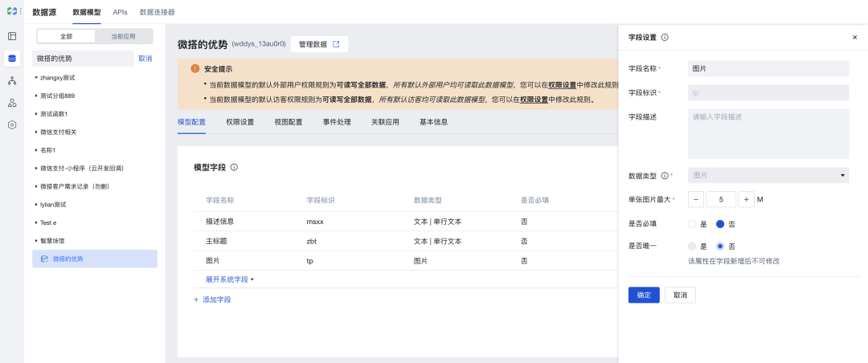868x363 pixels.
Task: Expand the 微信支付相关 group
Action: [36, 133]
